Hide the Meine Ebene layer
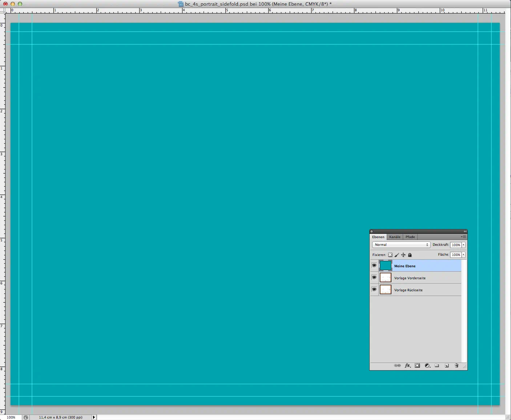Screen dimensions: 511x420 pyautogui.click(x=374, y=265)
